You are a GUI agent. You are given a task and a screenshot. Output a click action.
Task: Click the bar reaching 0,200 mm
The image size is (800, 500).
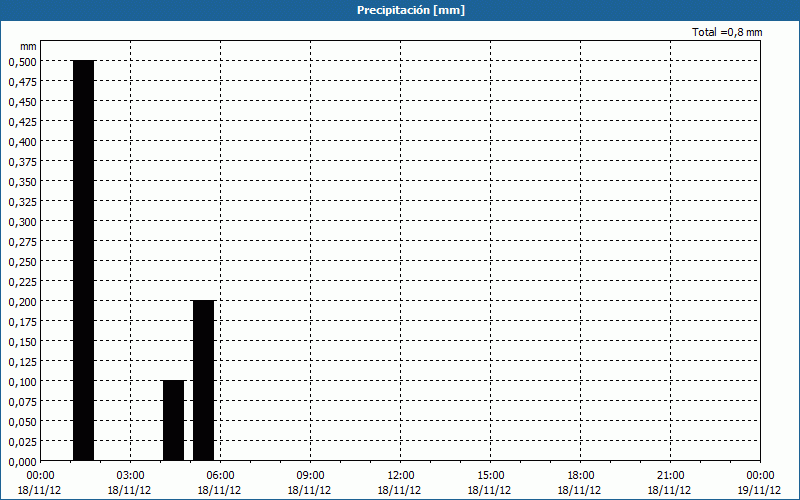pyautogui.click(x=204, y=381)
